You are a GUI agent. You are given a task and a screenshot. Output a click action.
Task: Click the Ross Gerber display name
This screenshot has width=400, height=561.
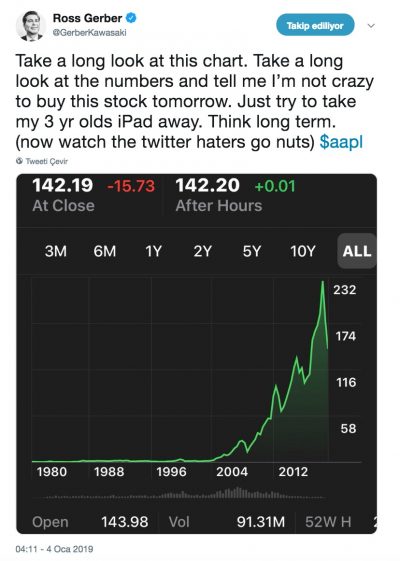[87, 18]
